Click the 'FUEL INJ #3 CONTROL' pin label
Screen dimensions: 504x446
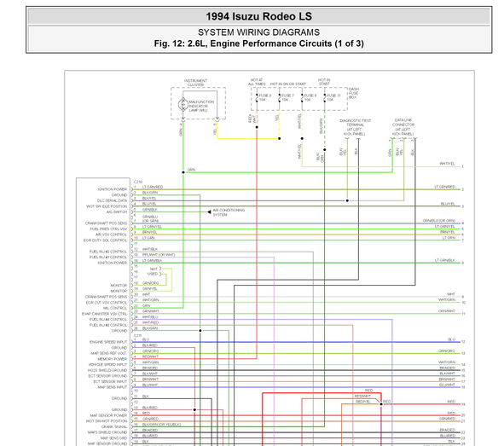[x=108, y=325]
